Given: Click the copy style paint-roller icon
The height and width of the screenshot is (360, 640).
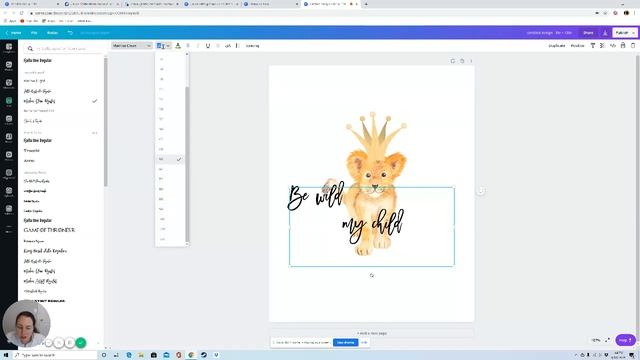Looking at the screenshot, I should click(593, 46).
